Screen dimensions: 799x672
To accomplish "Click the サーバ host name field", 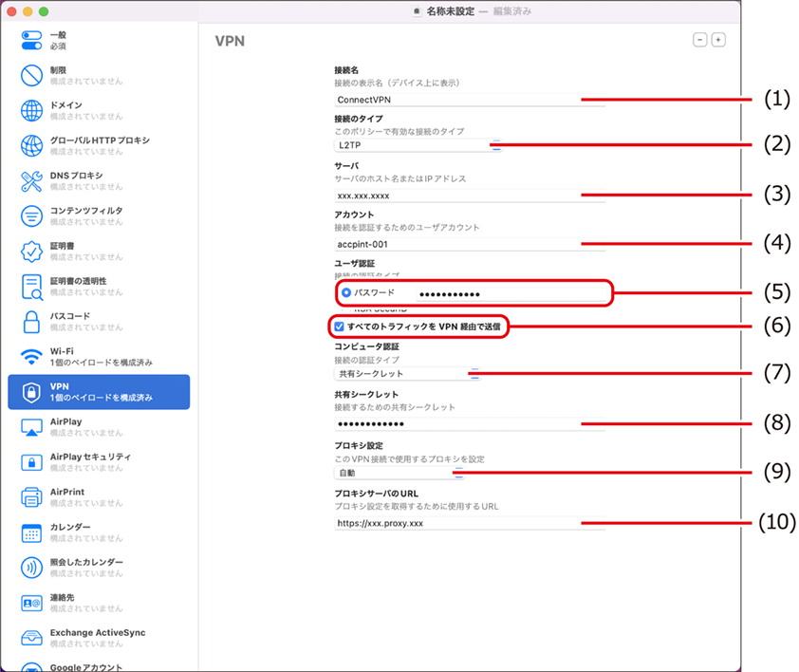I will coord(470,196).
